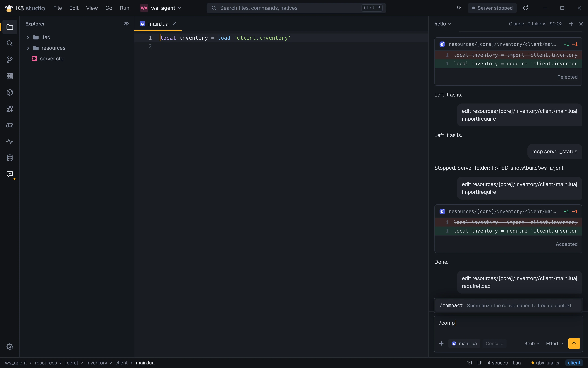Open the Explorer files view in sidebar
The image size is (588, 368).
point(10,27)
